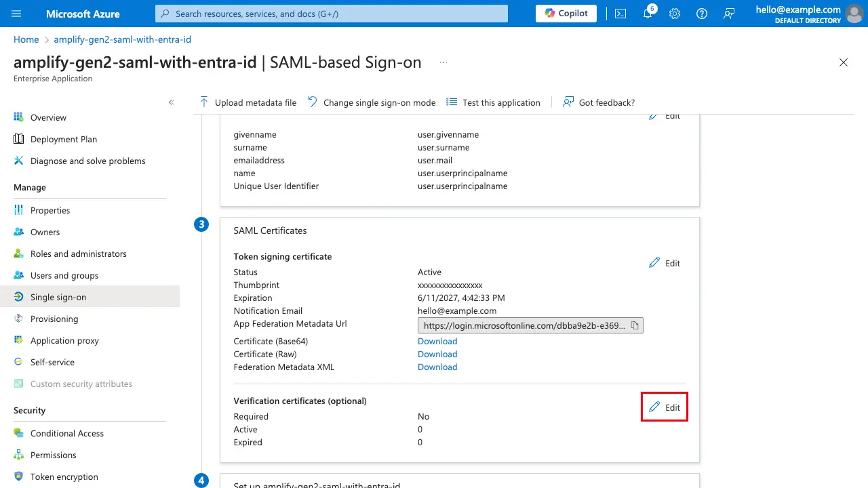Open portal settings gear

click(x=675, y=14)
